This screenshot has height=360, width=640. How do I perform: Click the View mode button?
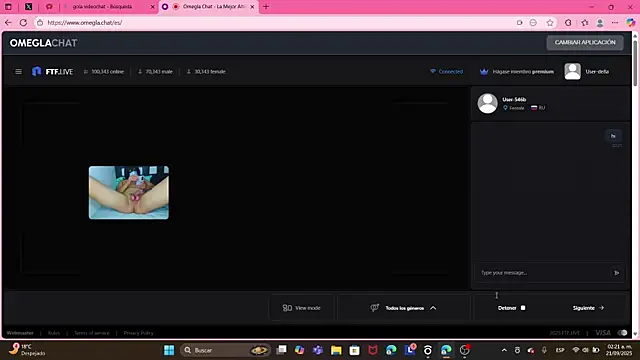(x=302, y=308)
